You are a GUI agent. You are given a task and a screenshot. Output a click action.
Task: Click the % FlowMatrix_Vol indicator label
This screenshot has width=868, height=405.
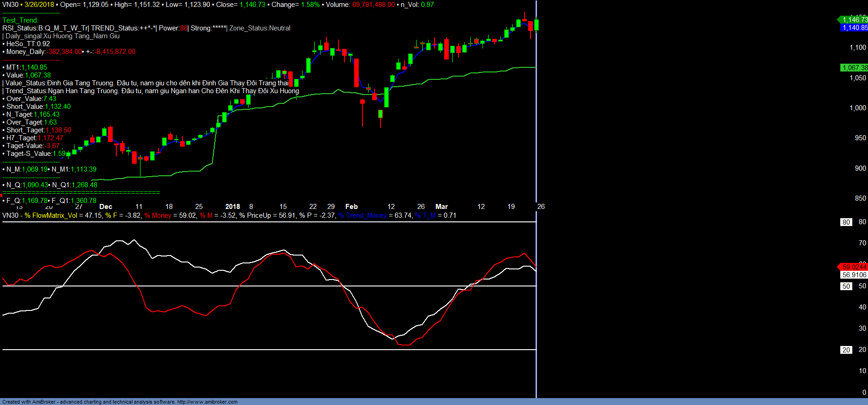pyautogui.click(x=51, y=215)
